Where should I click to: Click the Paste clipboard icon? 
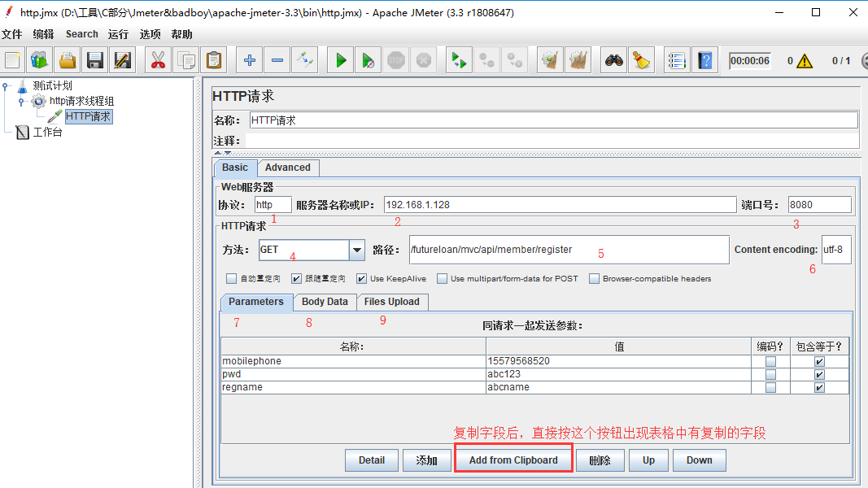214,60
